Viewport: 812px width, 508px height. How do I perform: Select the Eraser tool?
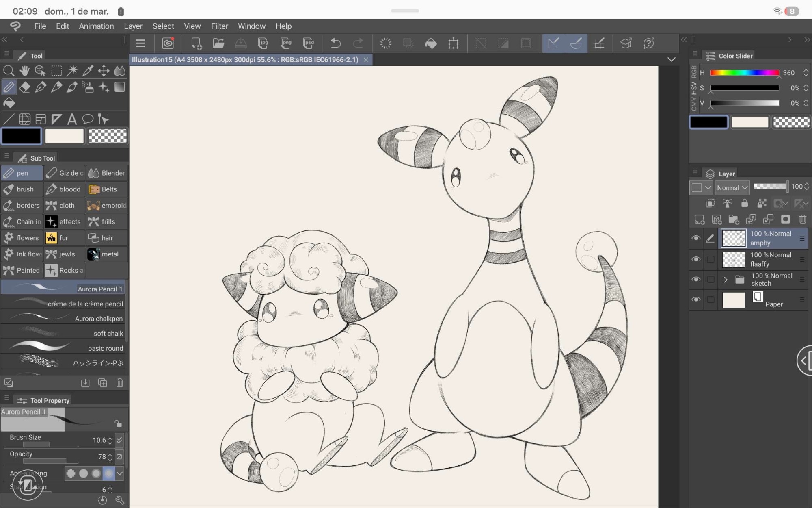pyautogui.click(x=24, y=87)
